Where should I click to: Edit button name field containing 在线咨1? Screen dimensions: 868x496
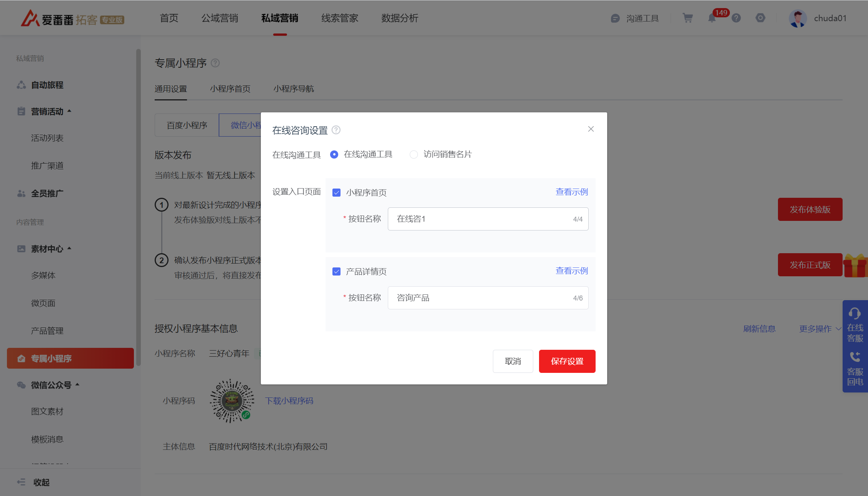tap(488, 219)
